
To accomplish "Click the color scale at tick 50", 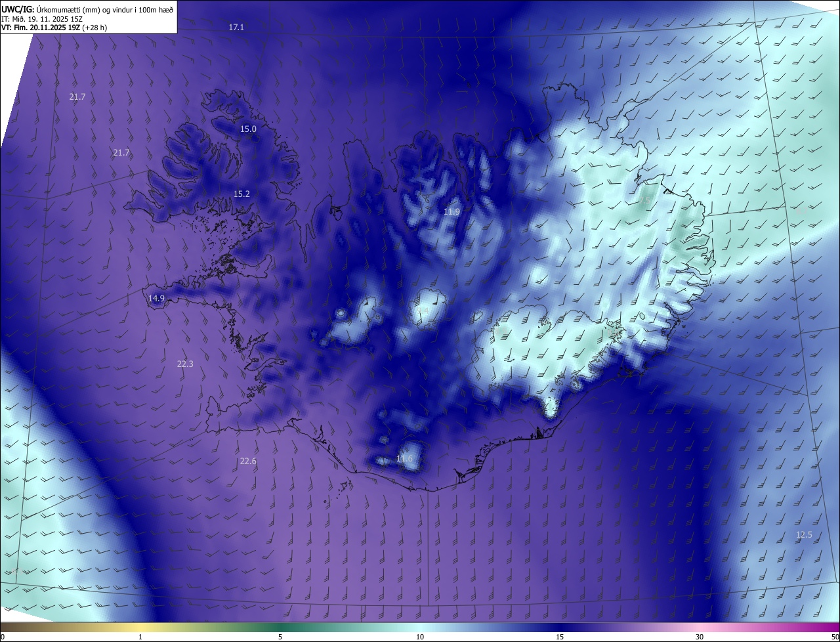I will click(x=835, y=637).
